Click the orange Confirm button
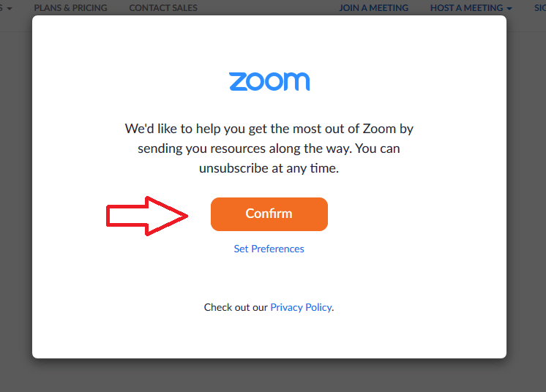The image size is (546, 392). tap(269, 214)
